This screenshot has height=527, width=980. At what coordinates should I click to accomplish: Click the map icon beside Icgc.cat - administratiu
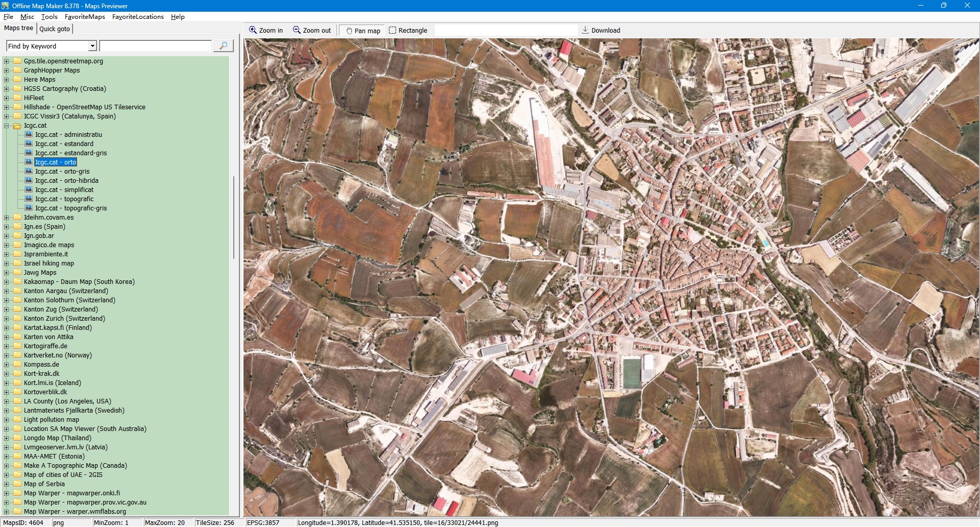pyautogui.click(x=29, y=135)
